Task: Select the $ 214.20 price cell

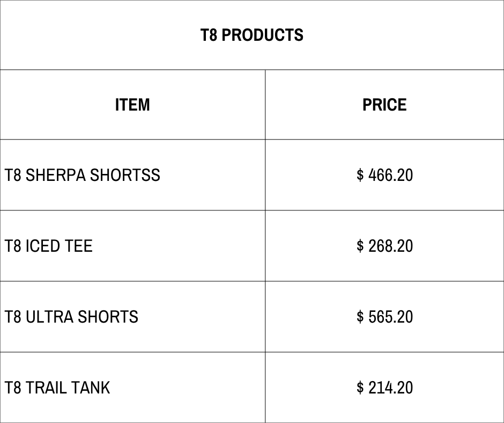Action: 384,387
